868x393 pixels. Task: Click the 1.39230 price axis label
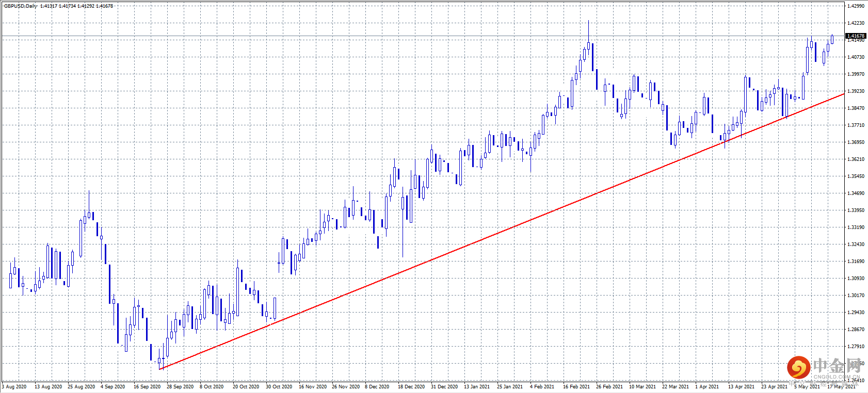pos(856,91)
